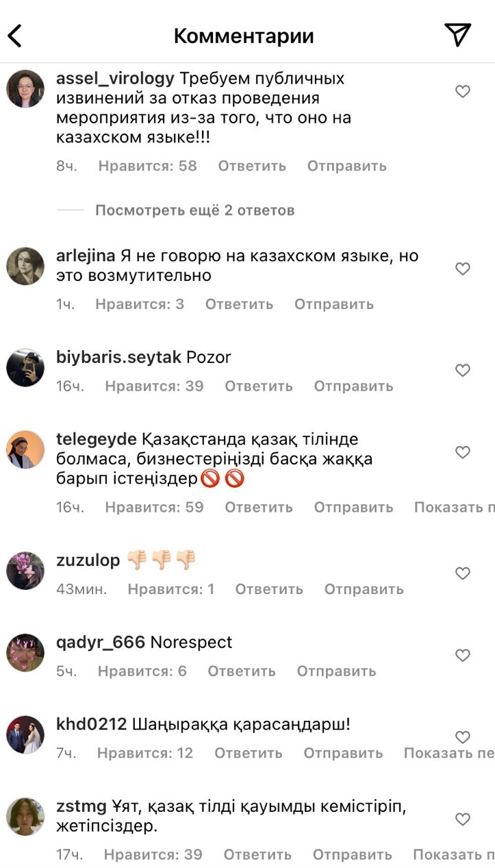Show translation for khd0212's comment
This screenshot has height=868, width=495.
click(x=449, y=754)
